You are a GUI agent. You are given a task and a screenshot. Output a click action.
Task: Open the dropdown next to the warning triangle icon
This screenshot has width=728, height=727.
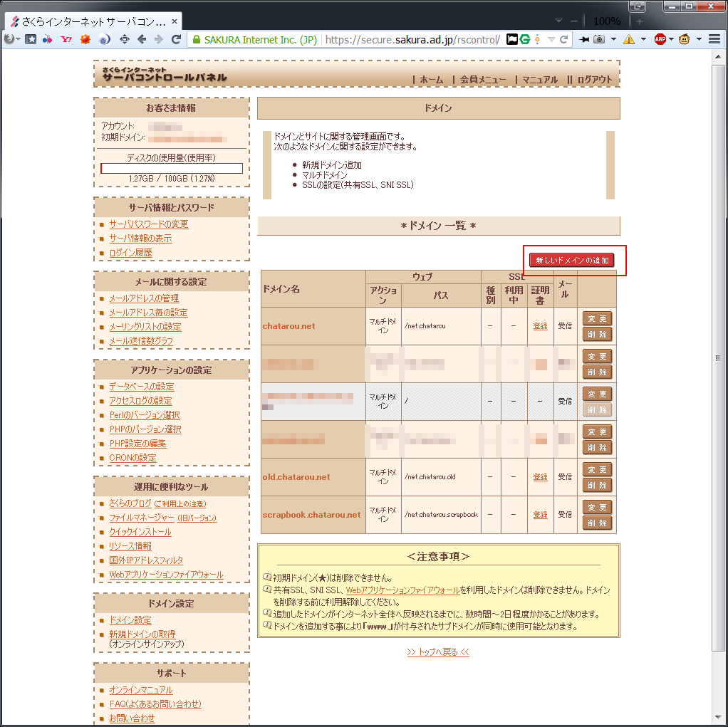tap(643, 39)
